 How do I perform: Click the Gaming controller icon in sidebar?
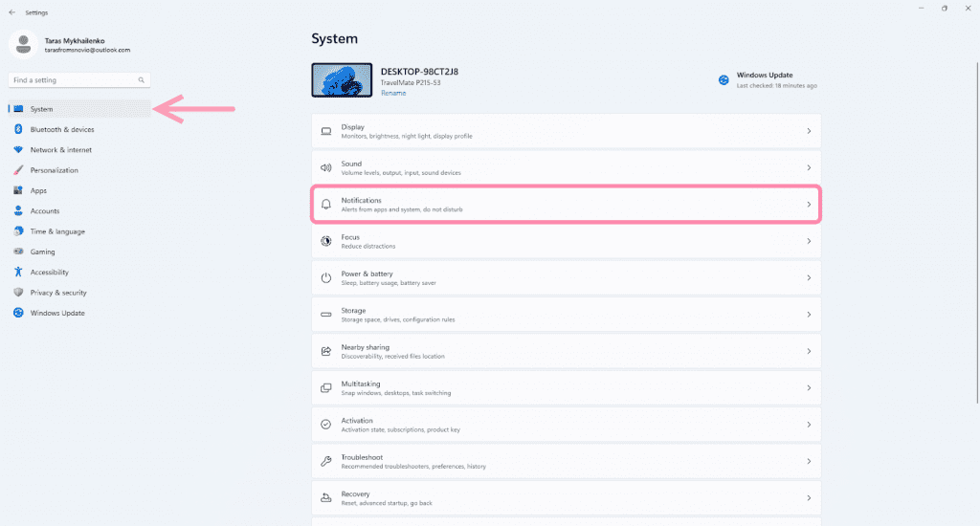tap(18, 252)
